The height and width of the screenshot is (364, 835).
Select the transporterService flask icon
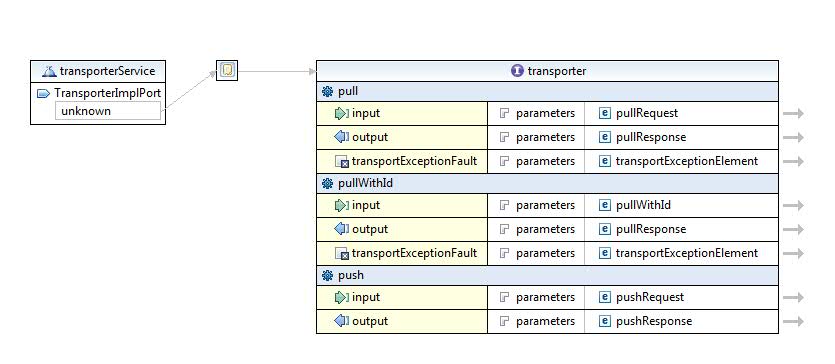click(x=50, y=71)
